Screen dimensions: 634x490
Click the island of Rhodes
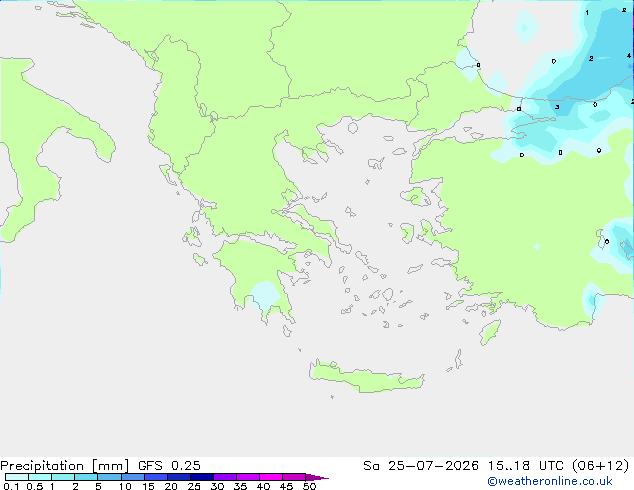tap(490, 332)
